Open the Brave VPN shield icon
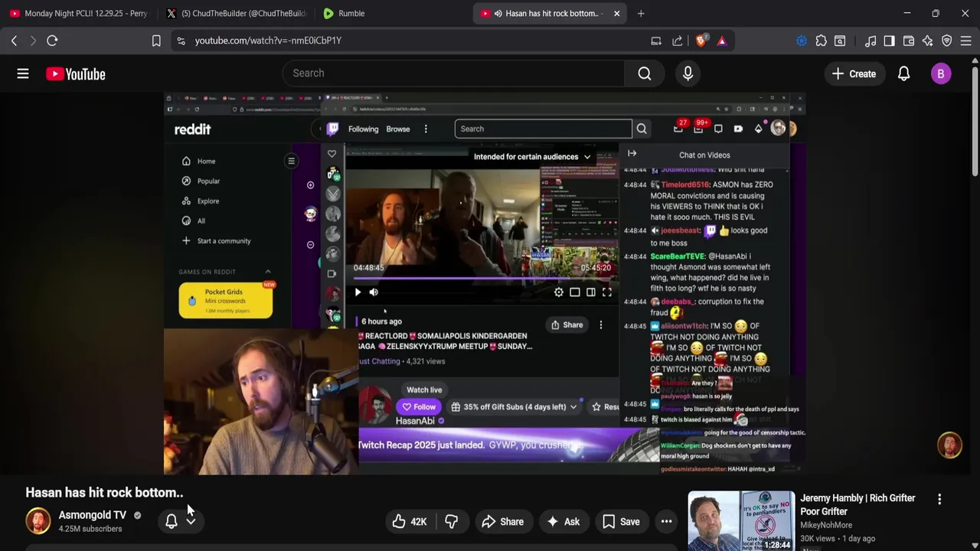 947,41
